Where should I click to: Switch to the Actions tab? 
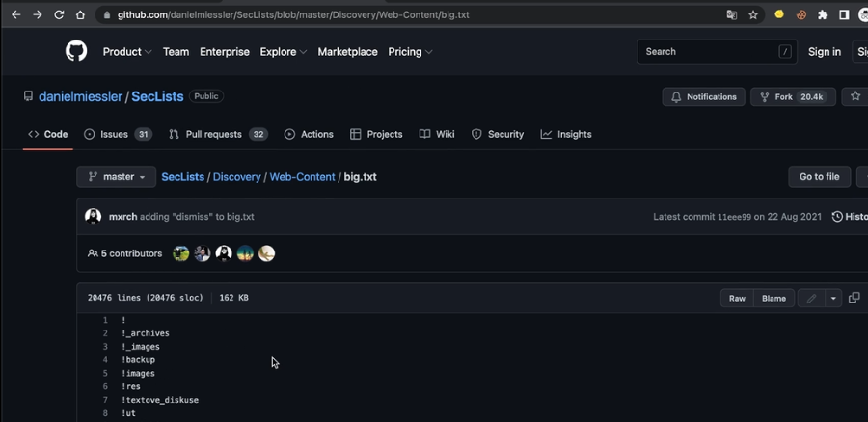coord(309,134)
